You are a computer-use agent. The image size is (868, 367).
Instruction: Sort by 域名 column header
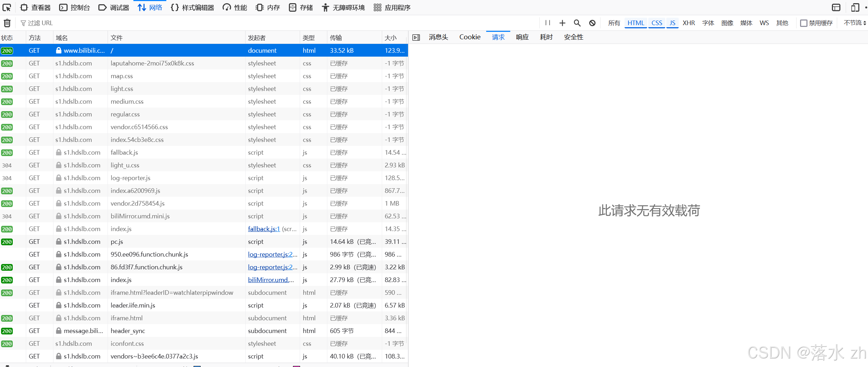tap(80, 38)
